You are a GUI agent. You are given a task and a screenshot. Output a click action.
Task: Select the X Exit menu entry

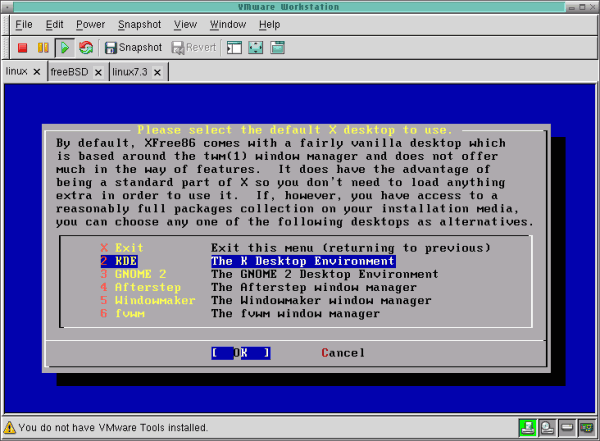click(x=122, y=248)
